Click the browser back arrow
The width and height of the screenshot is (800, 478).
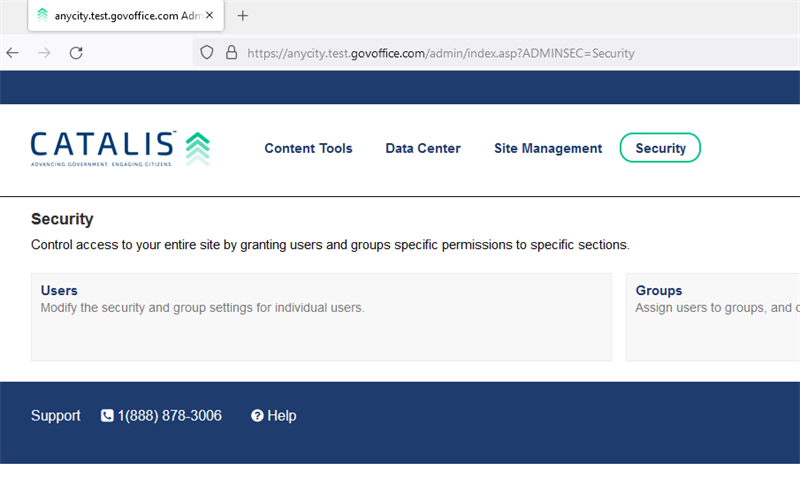pyautogui.click(x=13, y=53)
